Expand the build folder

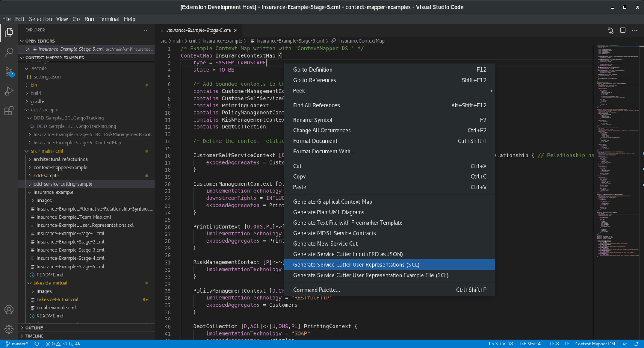point(36,93)
